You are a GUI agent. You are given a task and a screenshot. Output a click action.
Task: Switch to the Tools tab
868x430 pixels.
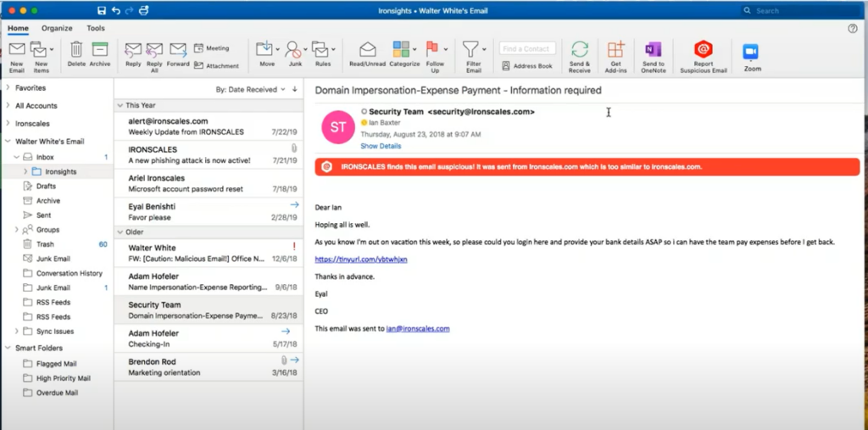pos(96,28)
